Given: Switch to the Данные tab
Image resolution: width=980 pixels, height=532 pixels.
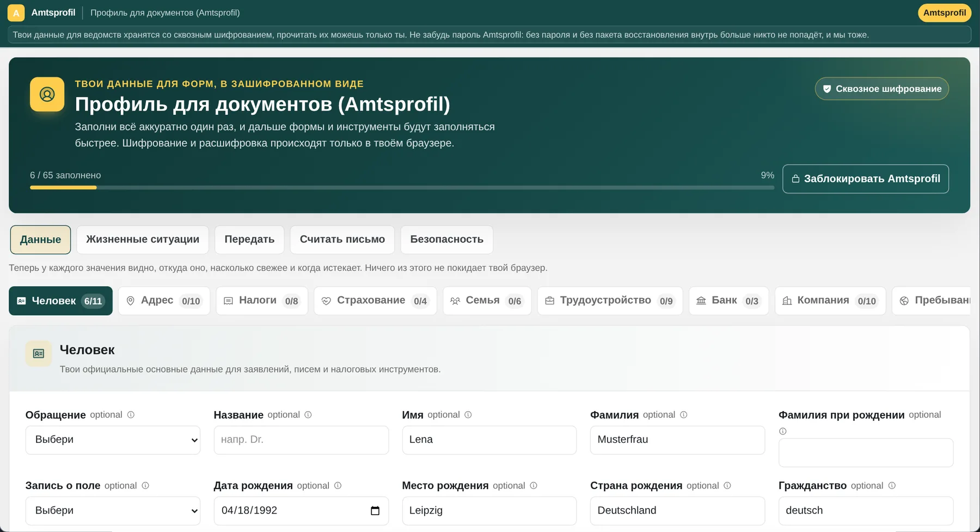Looking at the screenshot, I should point(40,240).
